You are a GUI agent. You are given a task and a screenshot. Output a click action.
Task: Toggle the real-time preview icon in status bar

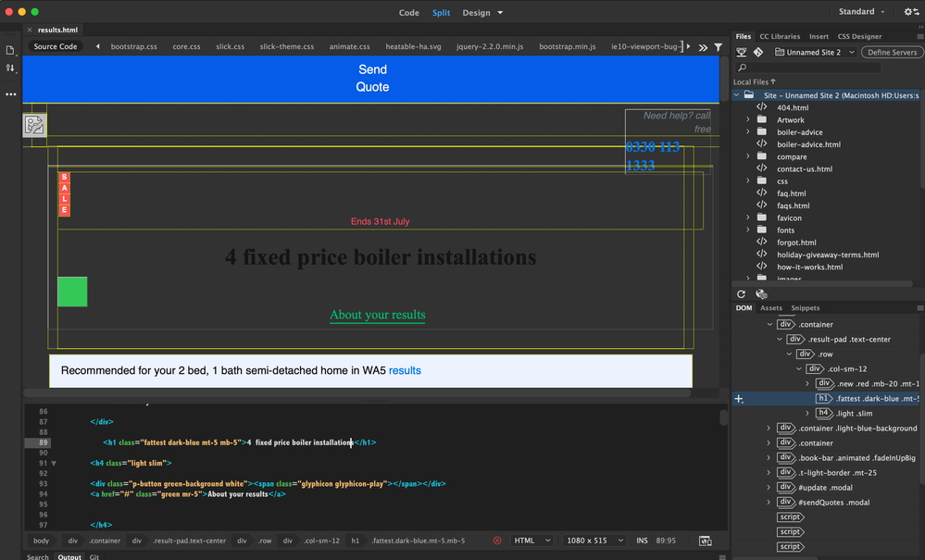point(705,541)
